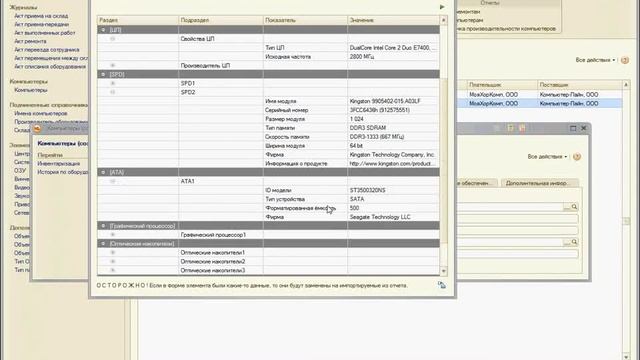Click the second magnifier icon in Компьютеры form
Viewport: 640px width, 360px height.
(x=574, y=242)
